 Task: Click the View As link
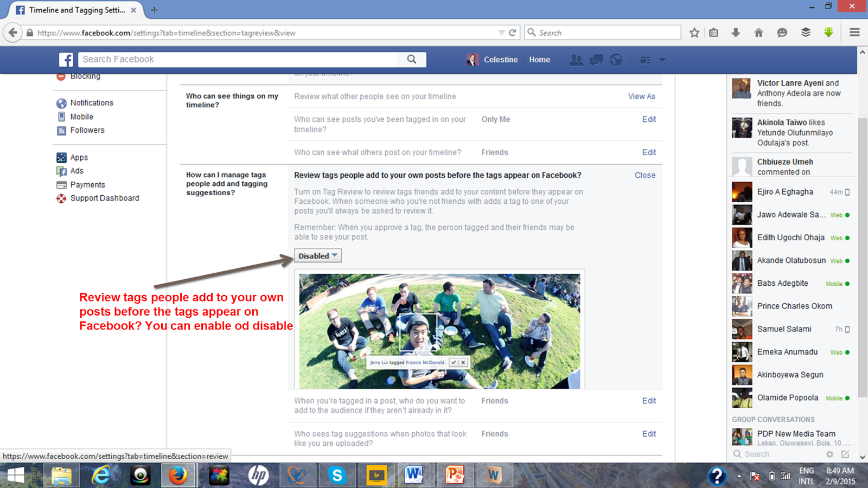point(642,97)
